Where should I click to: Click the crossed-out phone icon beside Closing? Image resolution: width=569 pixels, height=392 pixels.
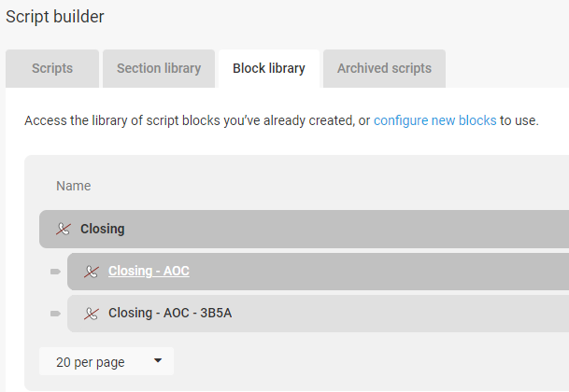pyautogui.click(x=64, y=229)
